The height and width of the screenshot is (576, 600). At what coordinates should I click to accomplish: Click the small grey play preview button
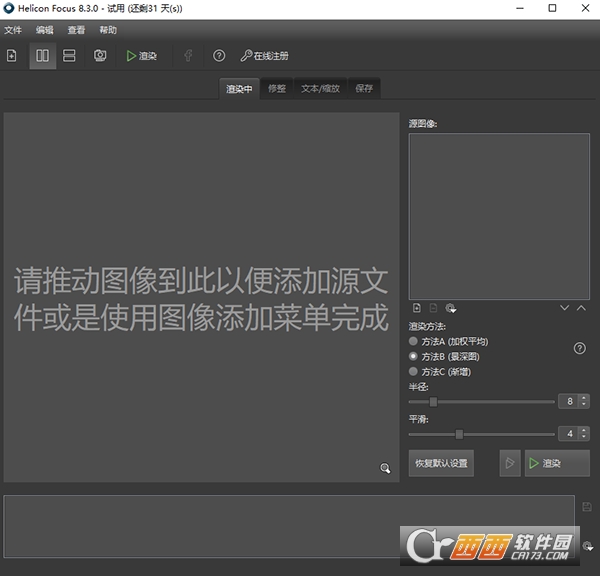click(510, 463)
